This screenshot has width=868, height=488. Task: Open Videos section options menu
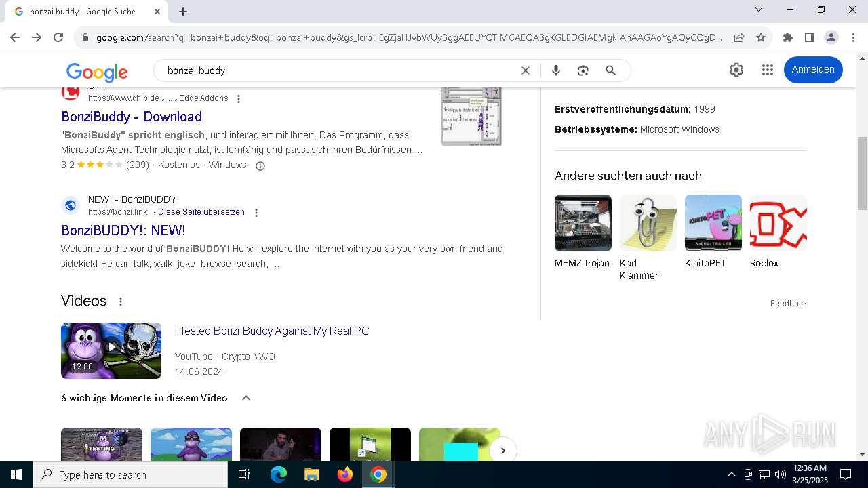121,302
